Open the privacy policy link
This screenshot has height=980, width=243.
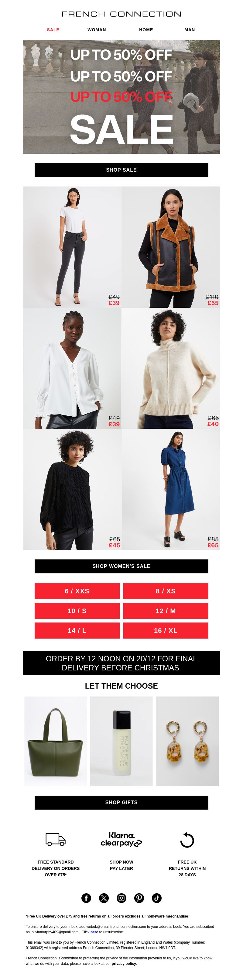(124, 964)
